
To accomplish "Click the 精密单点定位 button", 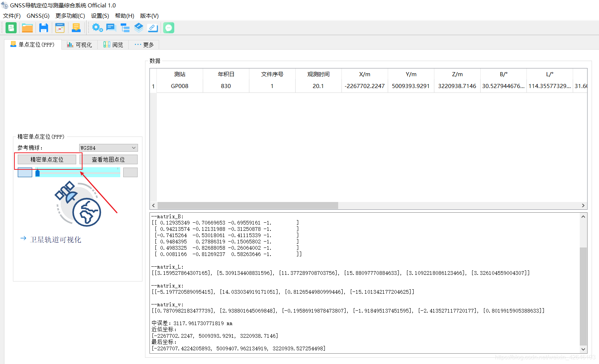I will click(x=47, y=159).
